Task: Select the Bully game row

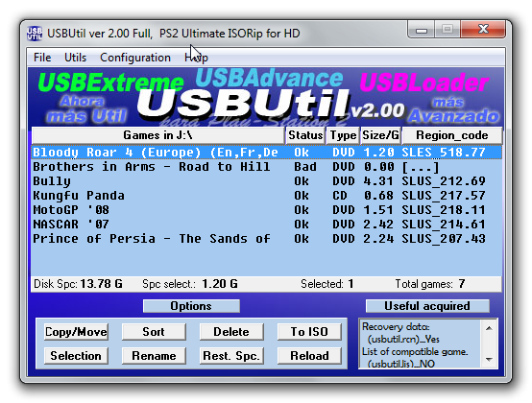Action: pos(266,181)
